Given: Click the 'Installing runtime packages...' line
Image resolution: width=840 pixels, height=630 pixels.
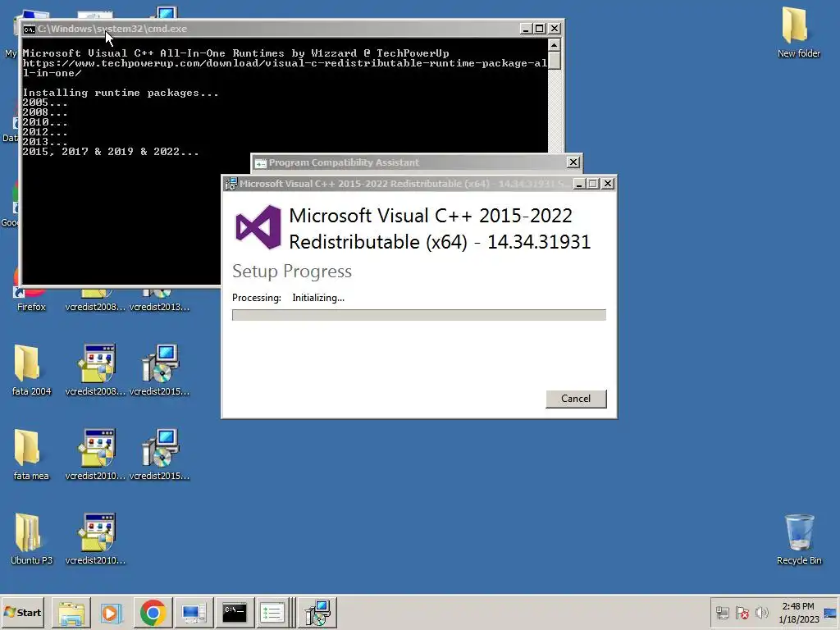Looking at the screenshot, I should (x=121, y=93).
